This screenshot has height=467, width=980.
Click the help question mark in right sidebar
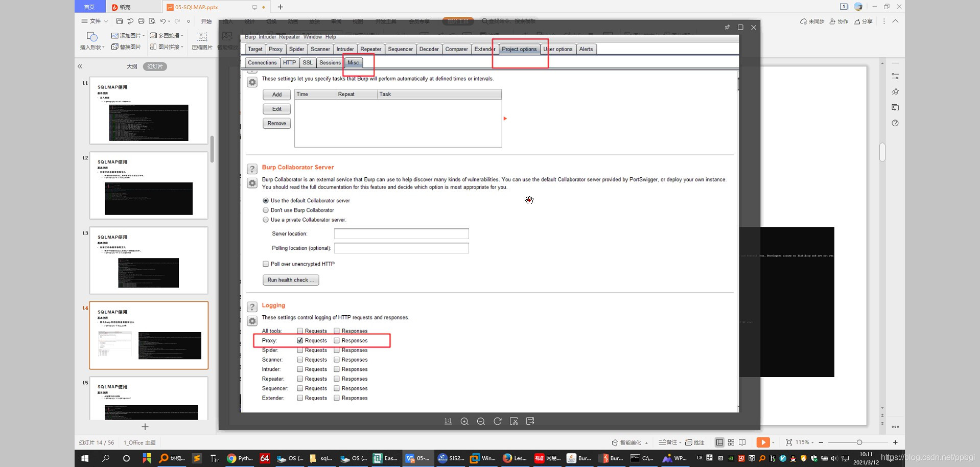[895, 123]
